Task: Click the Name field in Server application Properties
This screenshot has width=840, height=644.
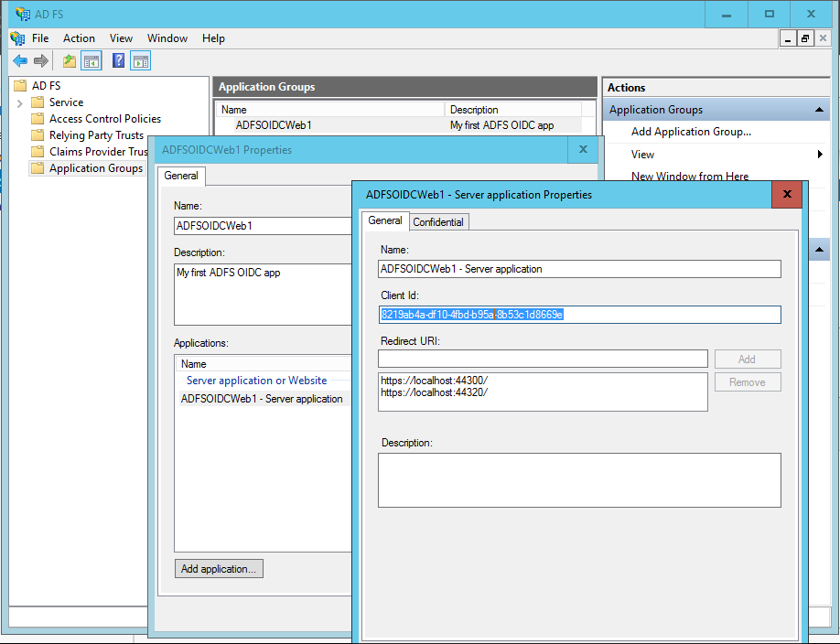Action: point(579,269)
